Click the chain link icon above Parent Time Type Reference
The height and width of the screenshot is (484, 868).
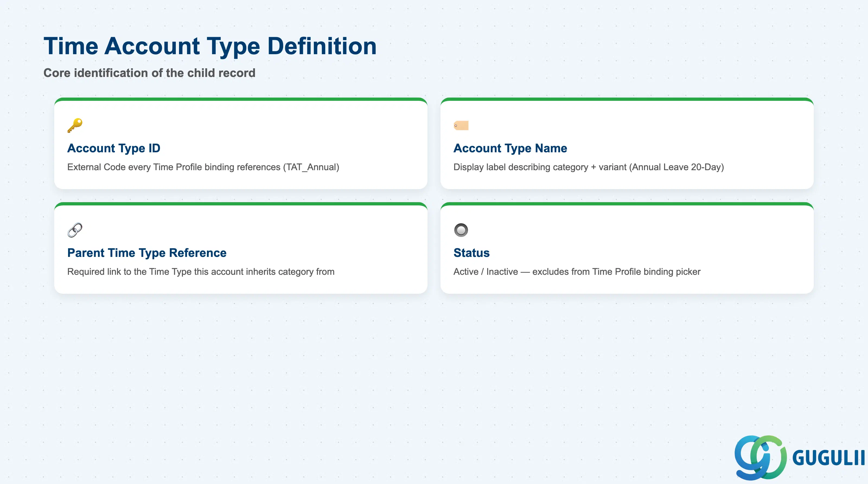(75, 230)
